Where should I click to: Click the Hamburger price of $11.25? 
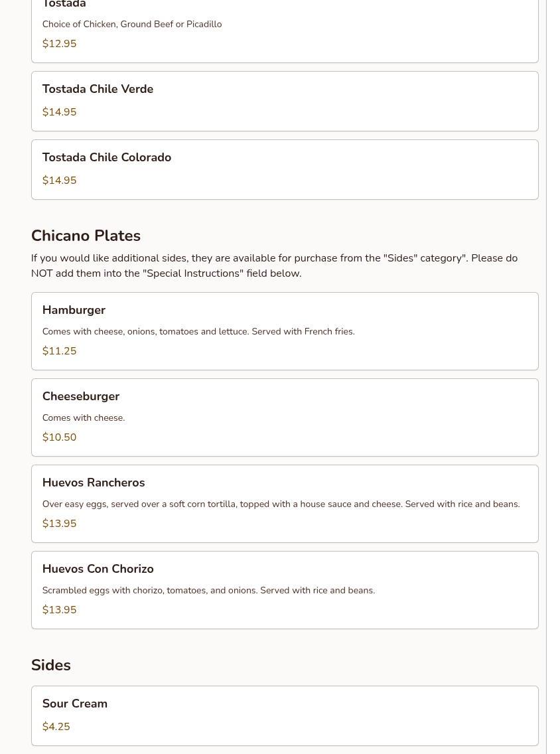coord(59,351)
